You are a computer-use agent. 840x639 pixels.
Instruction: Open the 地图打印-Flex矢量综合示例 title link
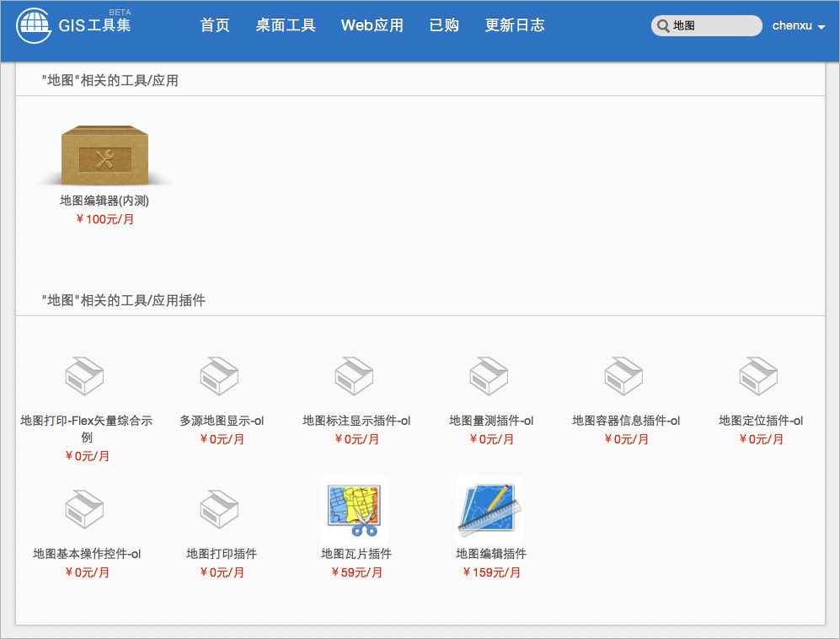(x=87, y=429)
